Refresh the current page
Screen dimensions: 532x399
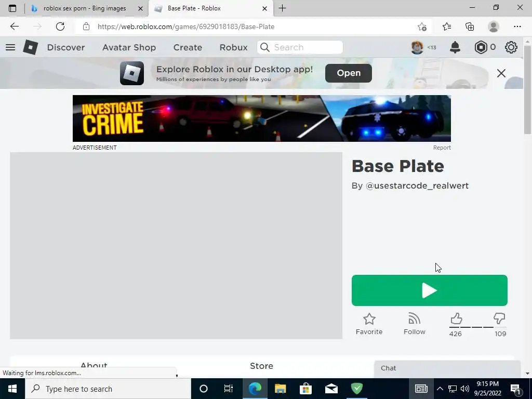click(60, 26)
